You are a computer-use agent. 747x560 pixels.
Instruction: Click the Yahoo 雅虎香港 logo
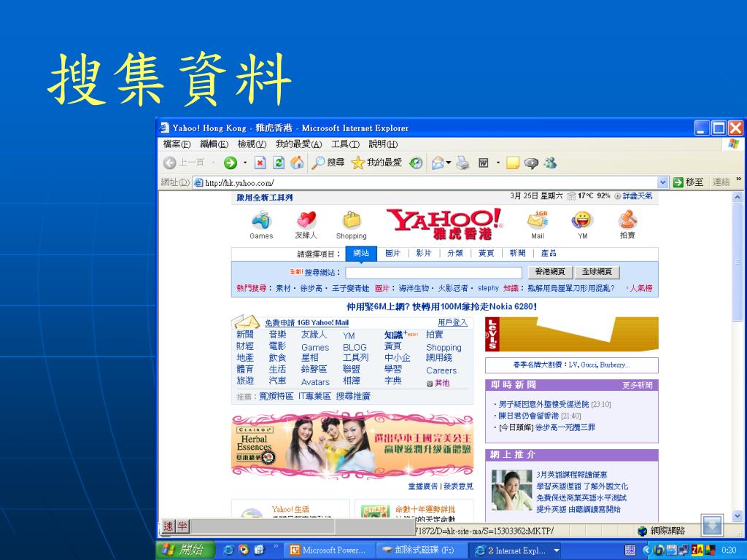click(x=444, y=224)
